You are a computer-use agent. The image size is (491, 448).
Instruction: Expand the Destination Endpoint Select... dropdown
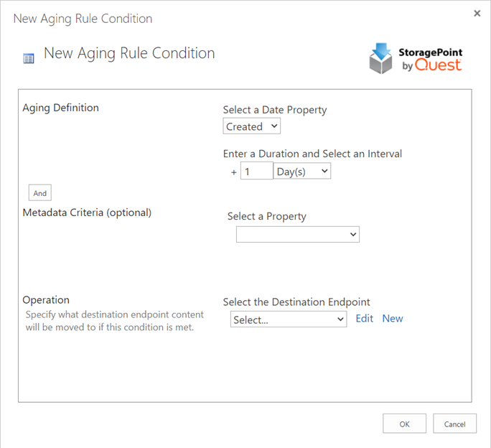tap(289, 319)
